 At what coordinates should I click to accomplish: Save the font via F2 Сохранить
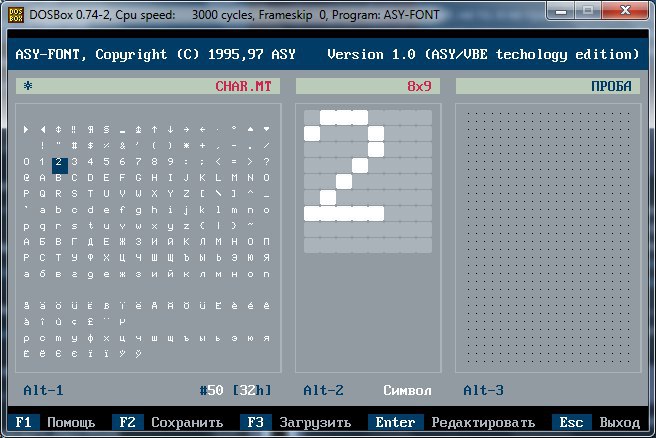pos(168,422)
